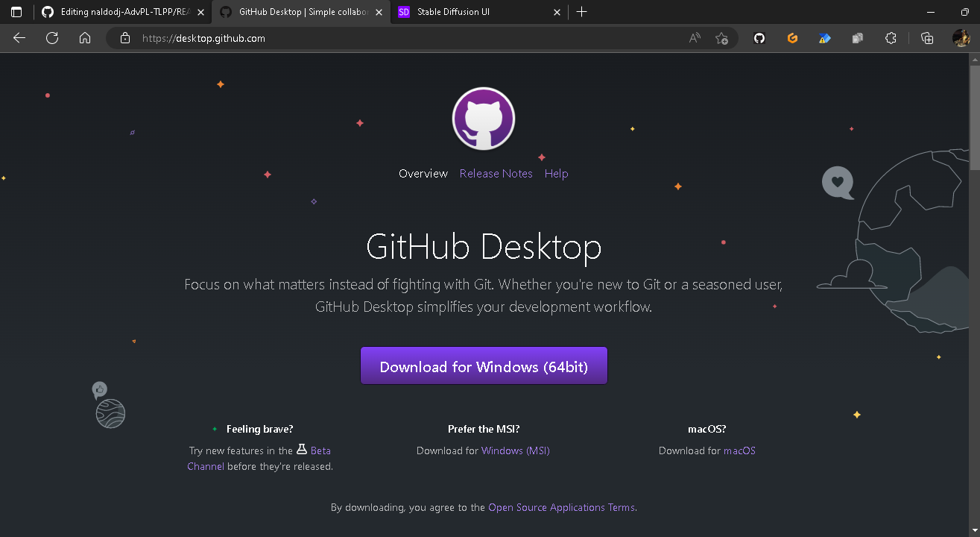Image resolution: width=980 pixels, height=537 pixels.
Task: Open the Open Source Applications Terms link
Action: point(561,507)
